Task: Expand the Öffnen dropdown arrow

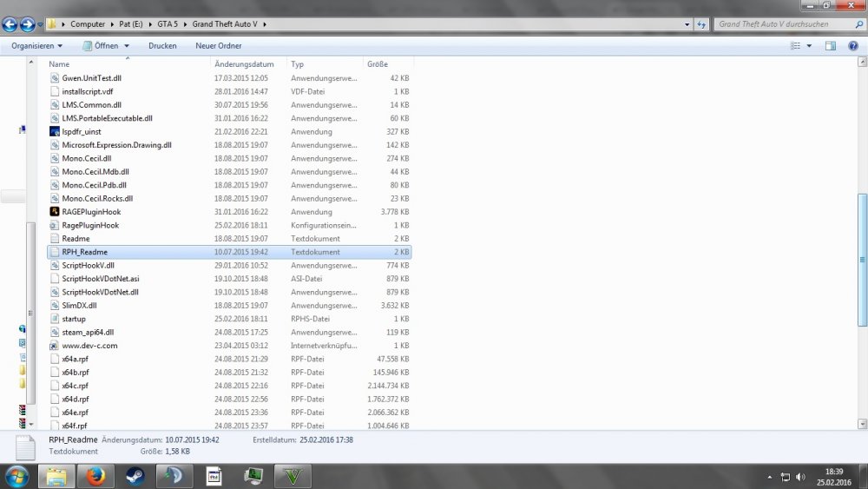Action: click(x=126, y=46)
